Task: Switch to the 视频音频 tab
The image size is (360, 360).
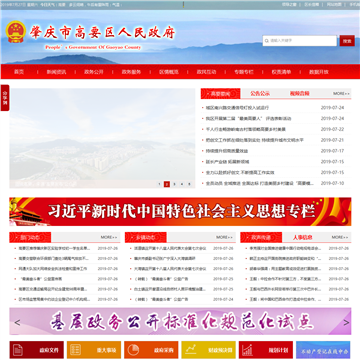Action: coord(299,94)
